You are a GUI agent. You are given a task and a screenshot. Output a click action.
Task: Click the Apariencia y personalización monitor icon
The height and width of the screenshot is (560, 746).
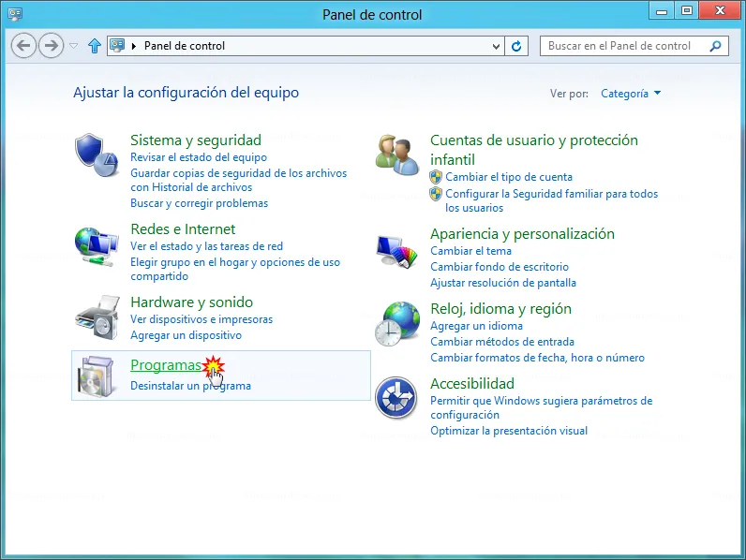point(396,252)
